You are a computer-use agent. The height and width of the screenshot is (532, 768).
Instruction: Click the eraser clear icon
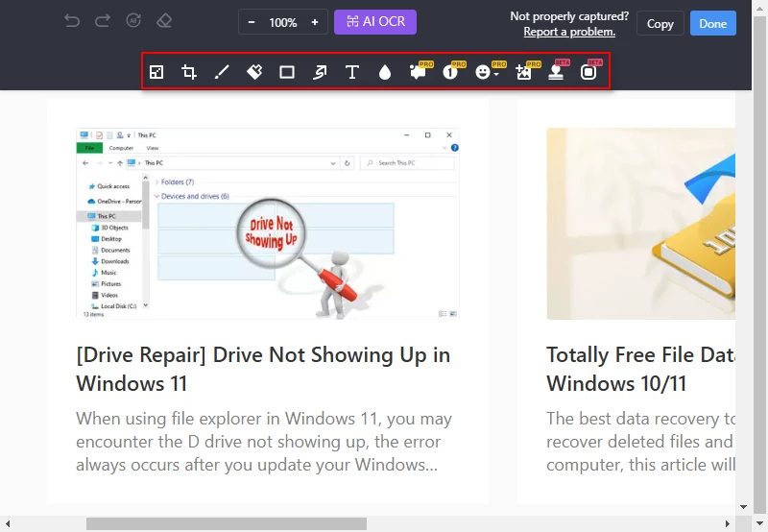pyautogui.click(x=164, y=21)
